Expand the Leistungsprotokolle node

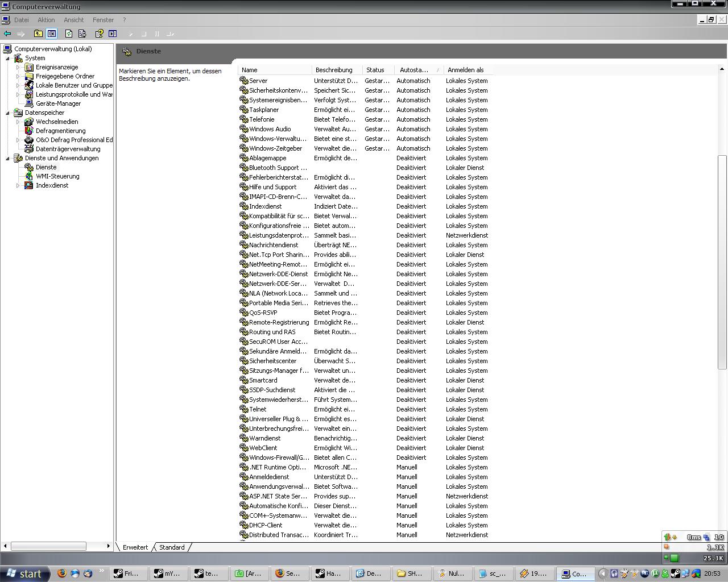coord(18,94)
